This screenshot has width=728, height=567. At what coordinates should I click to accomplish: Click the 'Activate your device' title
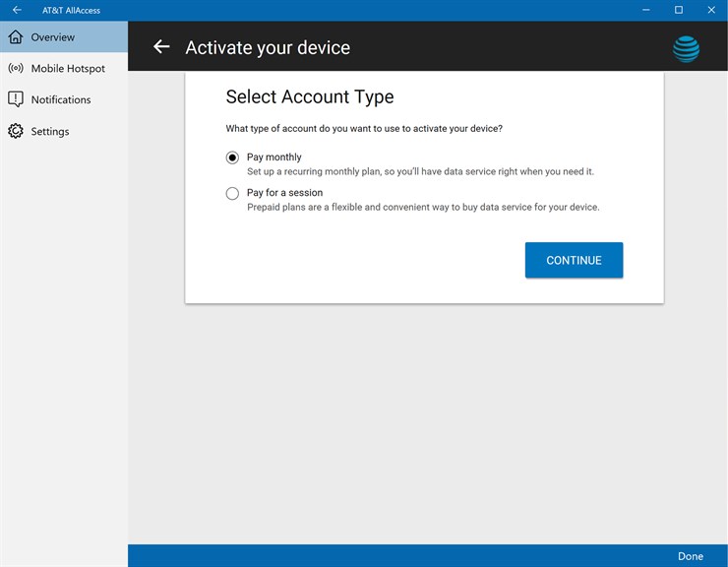(x=268, y=47)
